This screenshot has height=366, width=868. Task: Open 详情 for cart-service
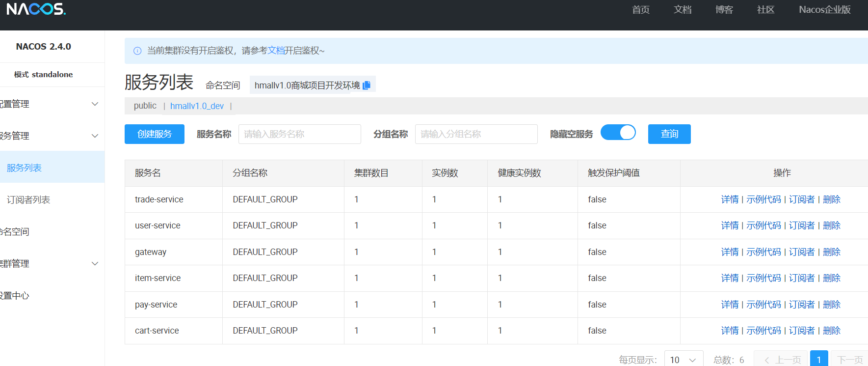(x=730, y=331)
